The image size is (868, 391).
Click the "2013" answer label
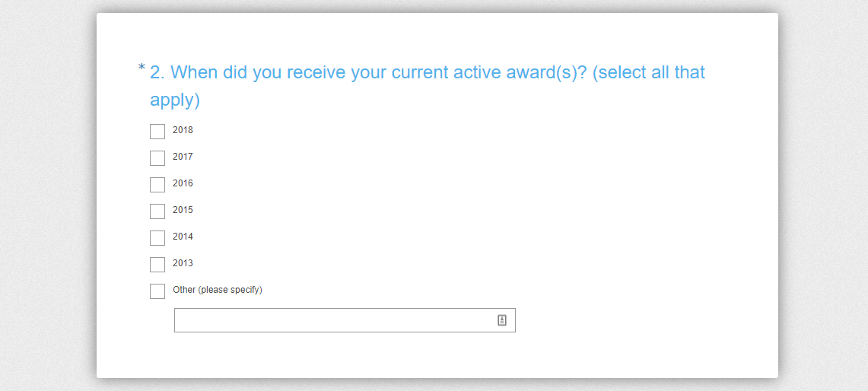tap(183, 263)
